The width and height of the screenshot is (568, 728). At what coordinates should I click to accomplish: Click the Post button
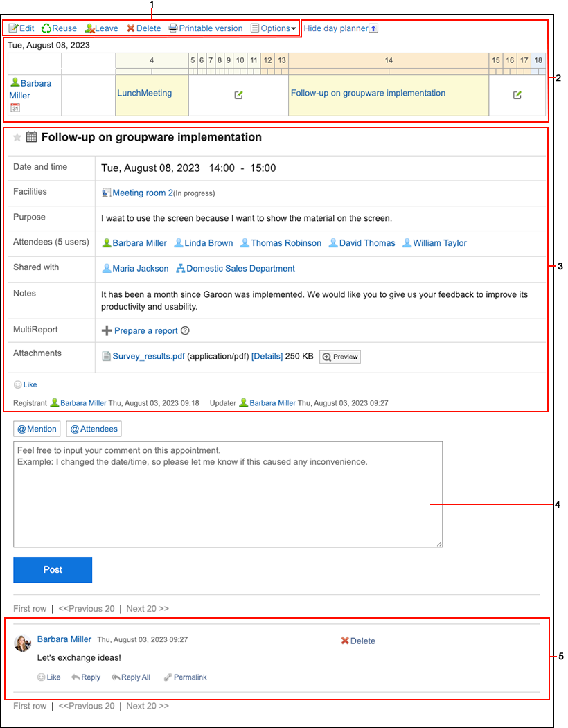[53, 569]
